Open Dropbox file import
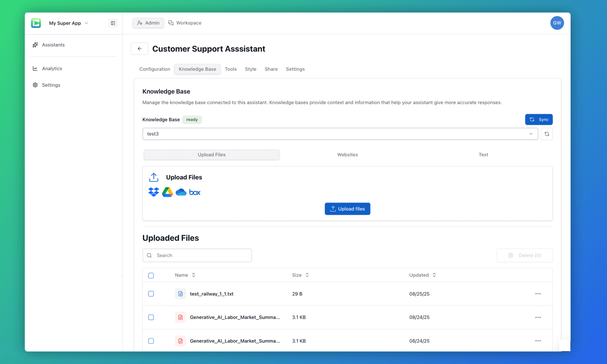The height and width of the screenshot is (364, 607). click(154, 192)
